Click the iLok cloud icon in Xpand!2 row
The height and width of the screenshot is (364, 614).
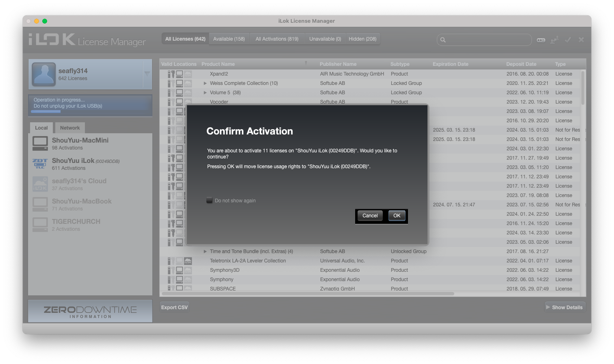point(188,74)
